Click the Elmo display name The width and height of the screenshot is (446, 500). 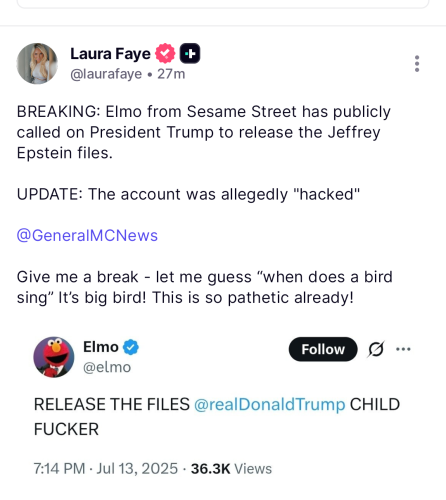(101, 347)
